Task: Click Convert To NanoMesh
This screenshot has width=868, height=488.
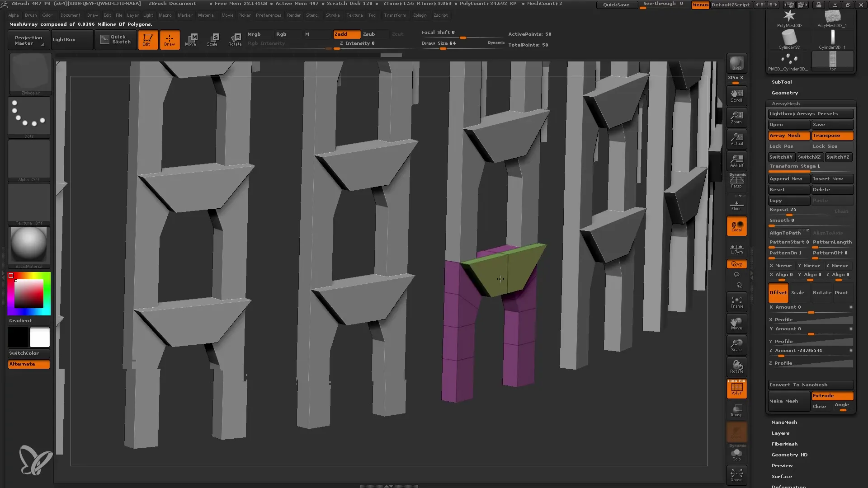Action: [811, 385]
